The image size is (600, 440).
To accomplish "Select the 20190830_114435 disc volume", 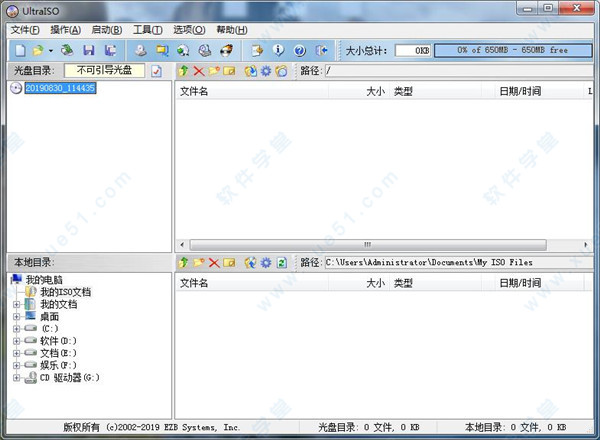I will point(60,88).
